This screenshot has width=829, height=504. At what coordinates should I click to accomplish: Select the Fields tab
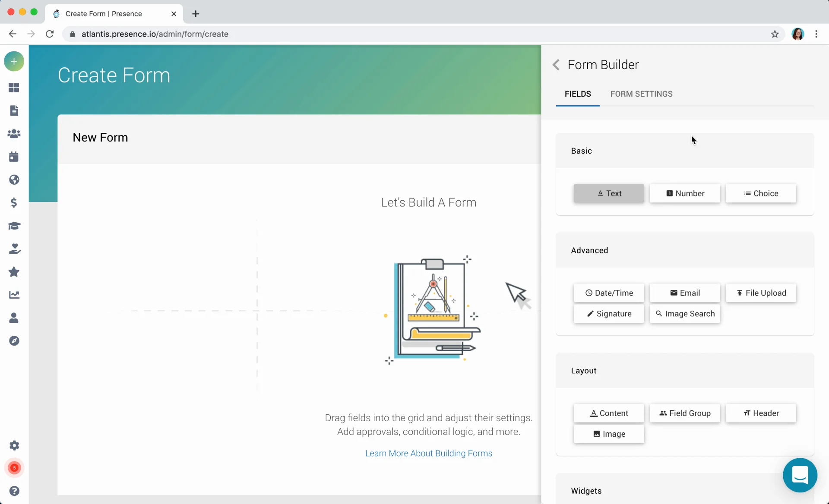[577, 94]
